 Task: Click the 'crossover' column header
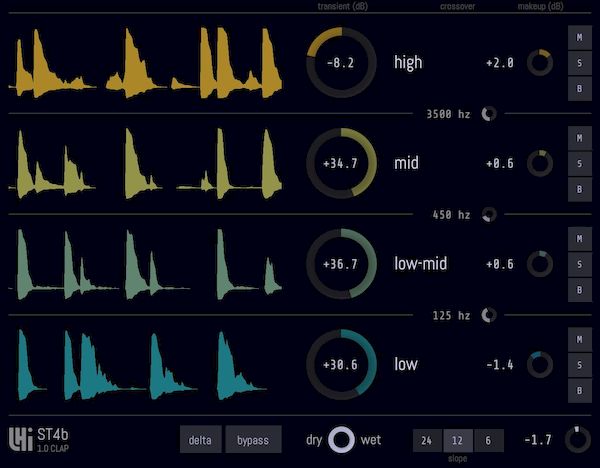[457, 6]
